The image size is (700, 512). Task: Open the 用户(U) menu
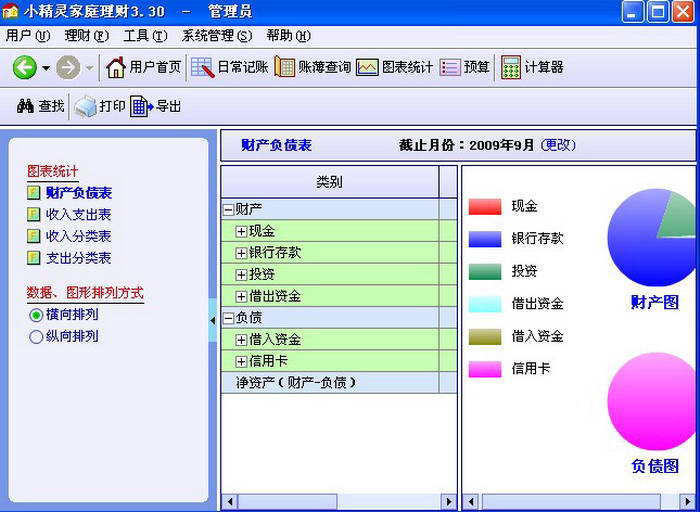pyautogui.click(x=27, y=36)
